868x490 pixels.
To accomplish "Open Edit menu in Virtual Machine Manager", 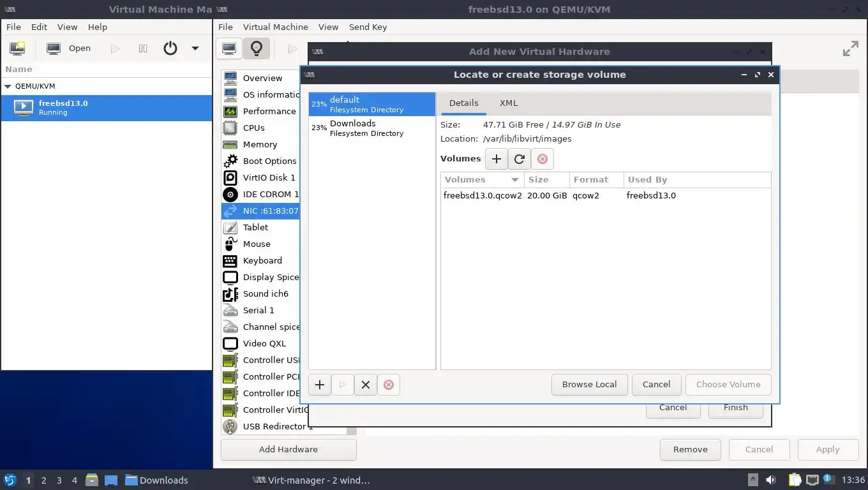I will (39, 27).
